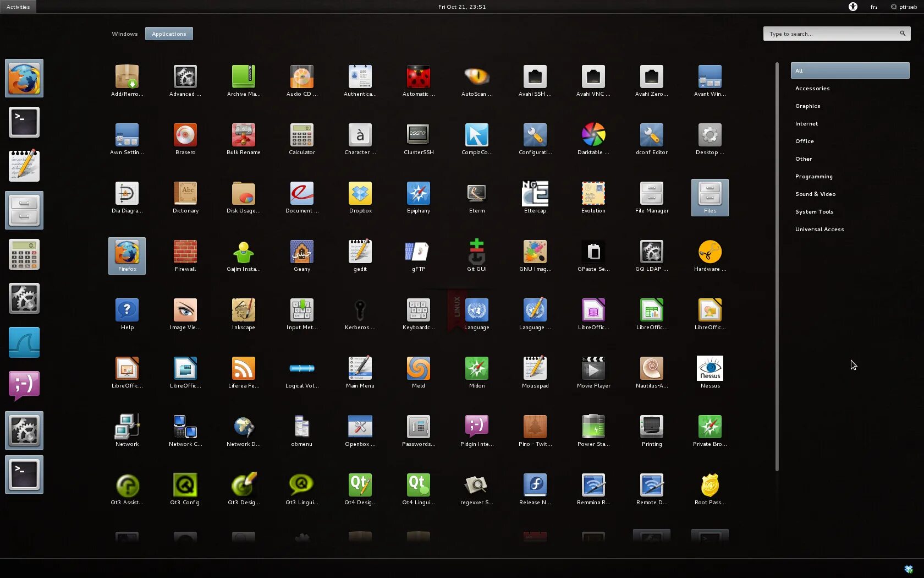The width and height of the screenshot is (924, 578).
Task: Launch the Help application
Action: [127, 314]
